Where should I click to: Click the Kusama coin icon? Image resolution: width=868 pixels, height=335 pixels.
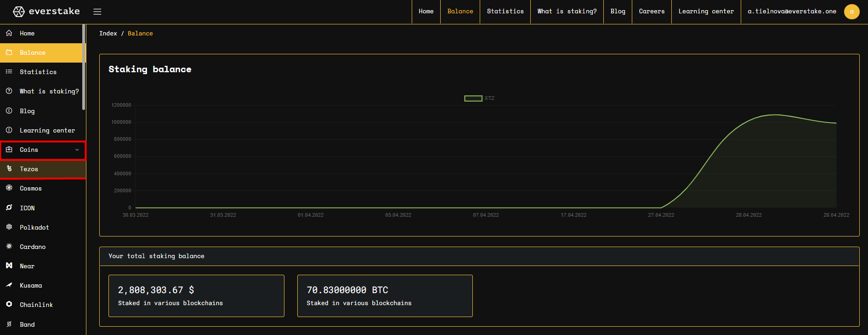9,285
